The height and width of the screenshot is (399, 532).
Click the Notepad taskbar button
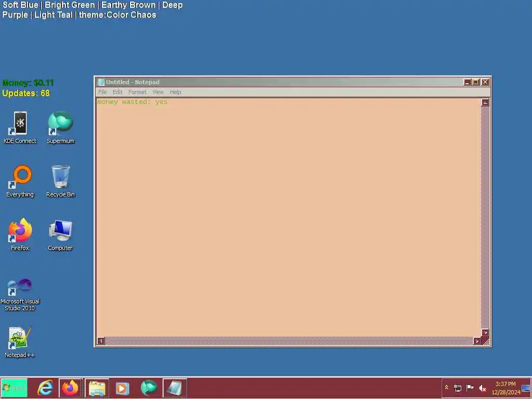click(x=175, y=388)
